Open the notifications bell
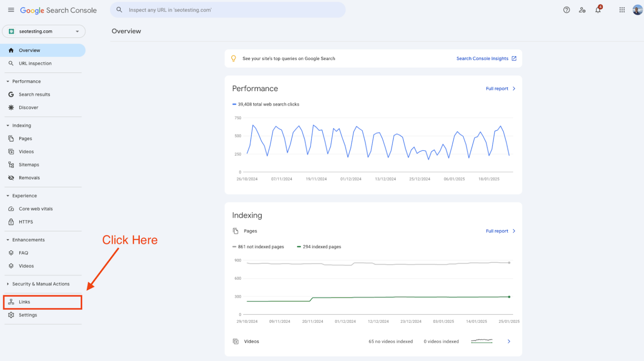The image size is (644, 361). pos(598,10)
